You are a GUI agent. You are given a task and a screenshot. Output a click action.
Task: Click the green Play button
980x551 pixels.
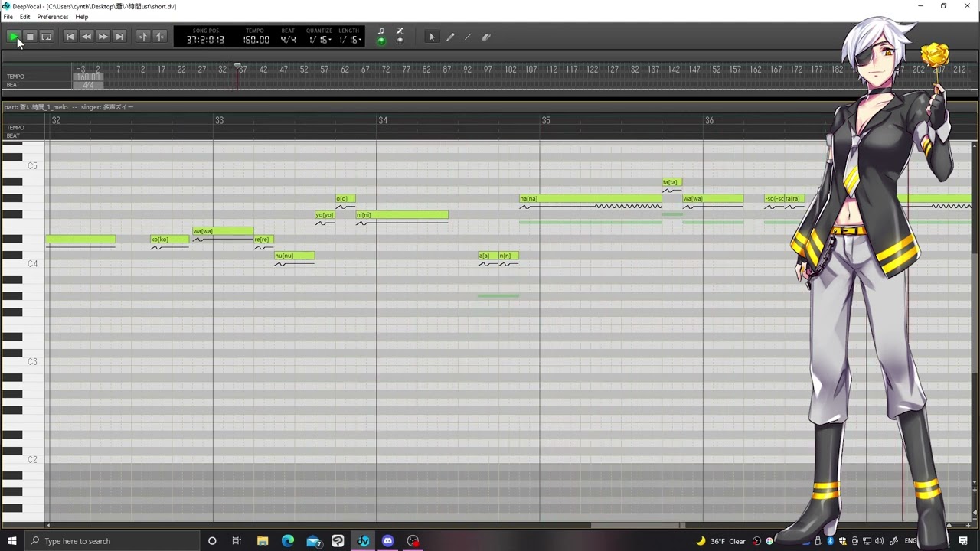pos(13,36)
